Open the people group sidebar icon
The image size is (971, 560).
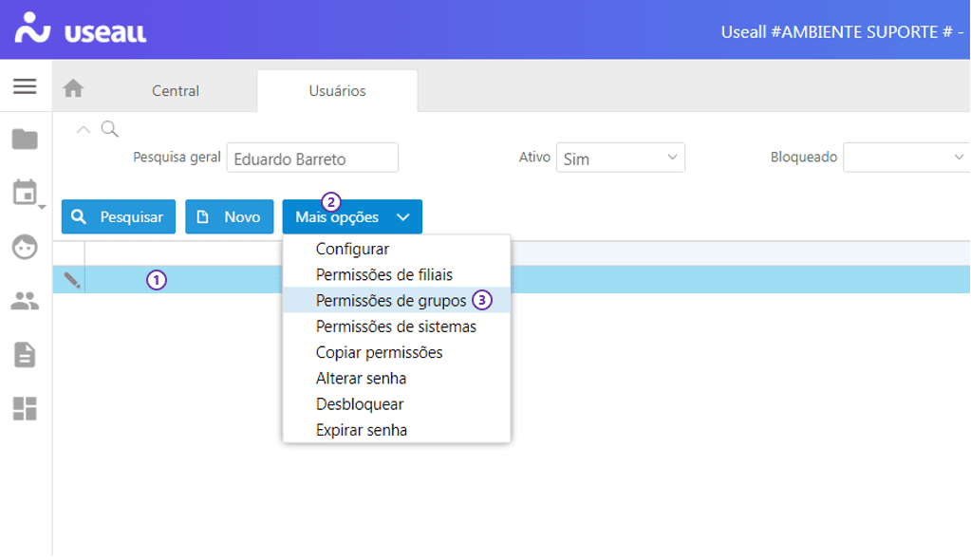point(25,301)
